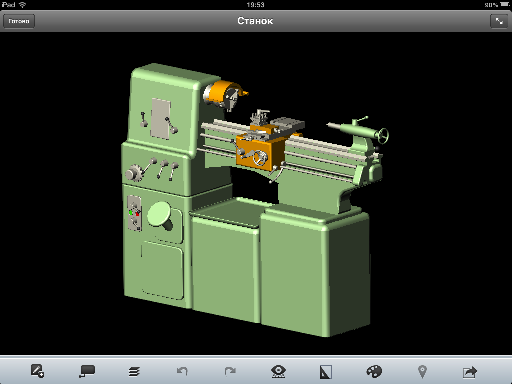512x384 pixels.
Task: Open the comments speech bubble tool
Action: 87,371
